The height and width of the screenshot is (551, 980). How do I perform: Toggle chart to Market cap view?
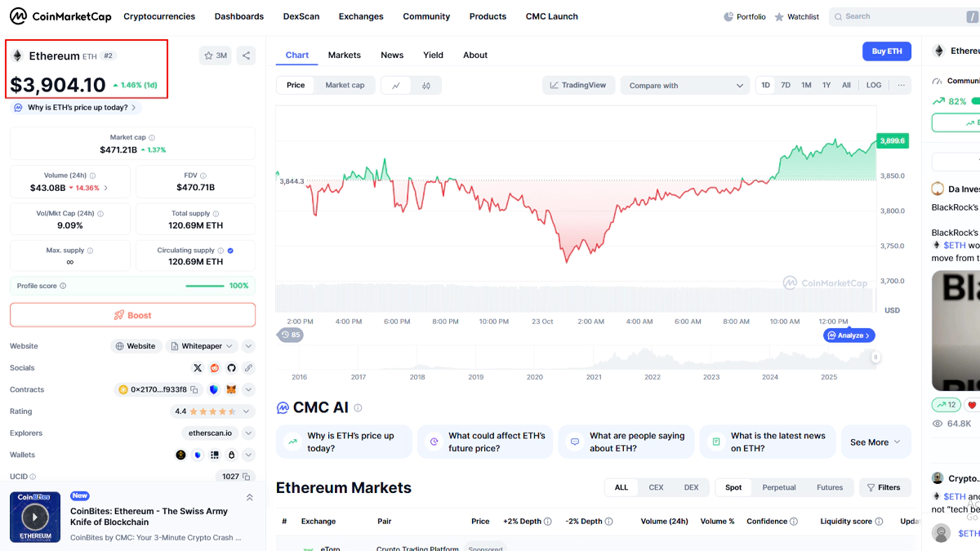click(x=345, y=85)
